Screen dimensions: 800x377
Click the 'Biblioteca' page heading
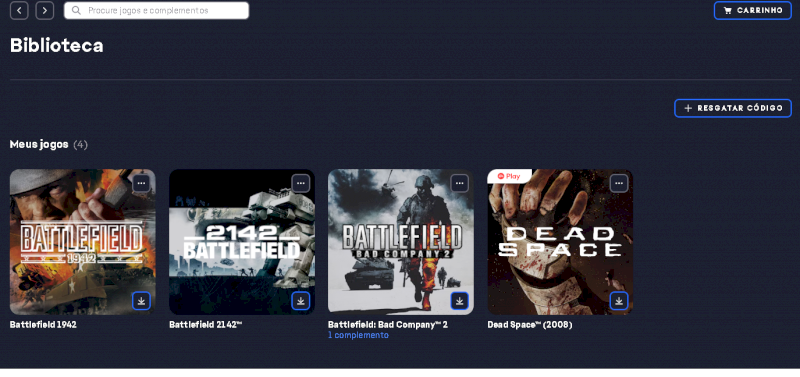57,45
